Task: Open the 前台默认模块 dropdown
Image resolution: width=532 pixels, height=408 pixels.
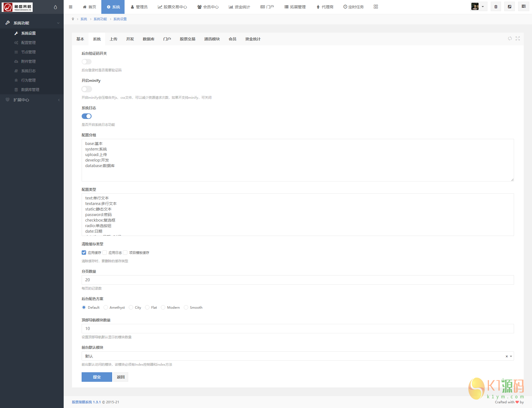Action: point(297,356)
